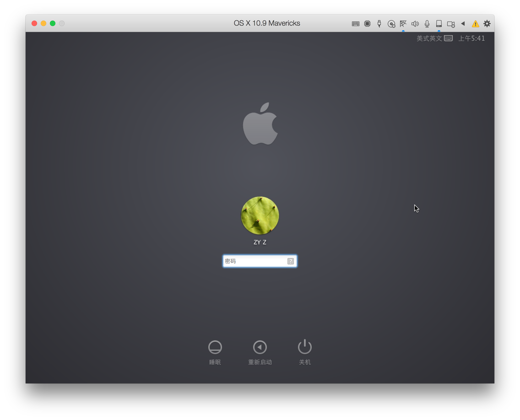Click the disconnected CD/DVD drive icon
This screenshot has width=520, height=420.
click(391, 24)
